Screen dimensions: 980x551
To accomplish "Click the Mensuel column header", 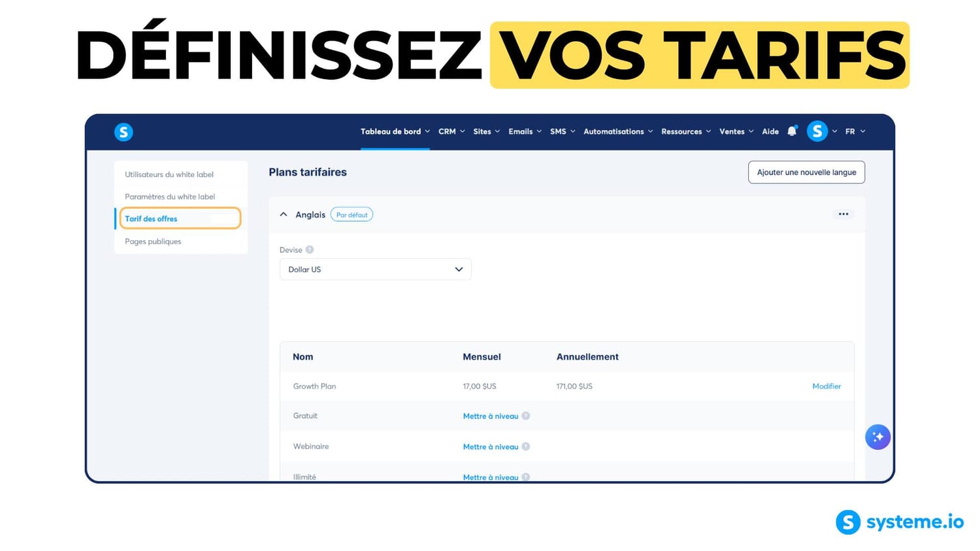I will click(x=482, y=356).
